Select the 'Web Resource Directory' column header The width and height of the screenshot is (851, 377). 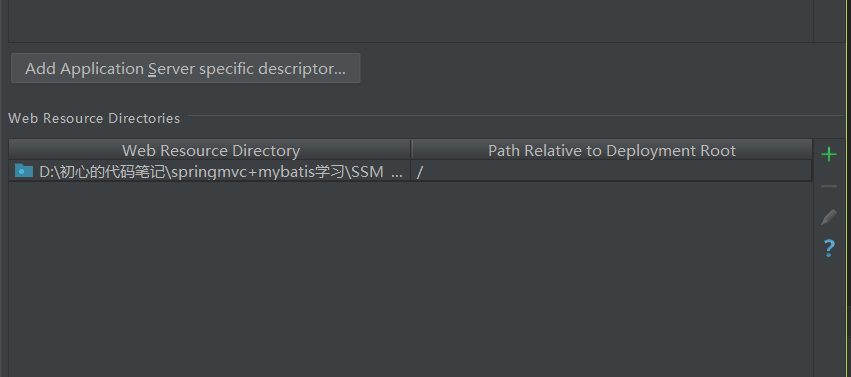point(211,150)
